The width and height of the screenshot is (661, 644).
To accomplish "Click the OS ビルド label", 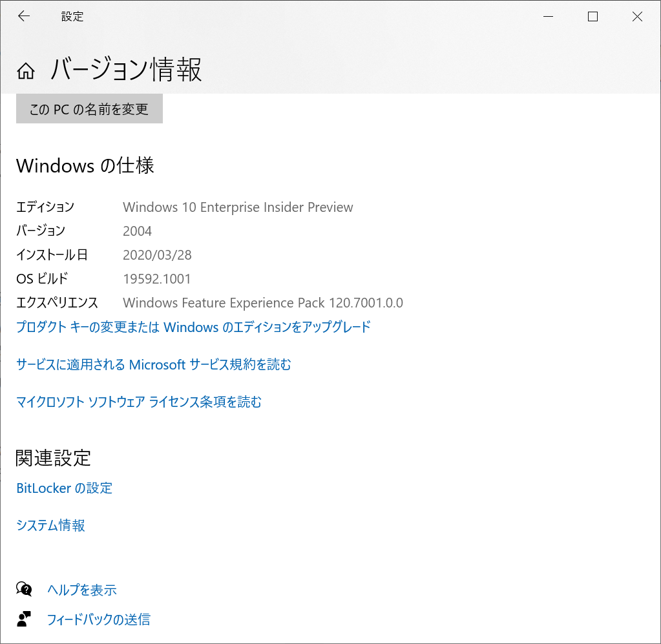I will coord(42,279).
